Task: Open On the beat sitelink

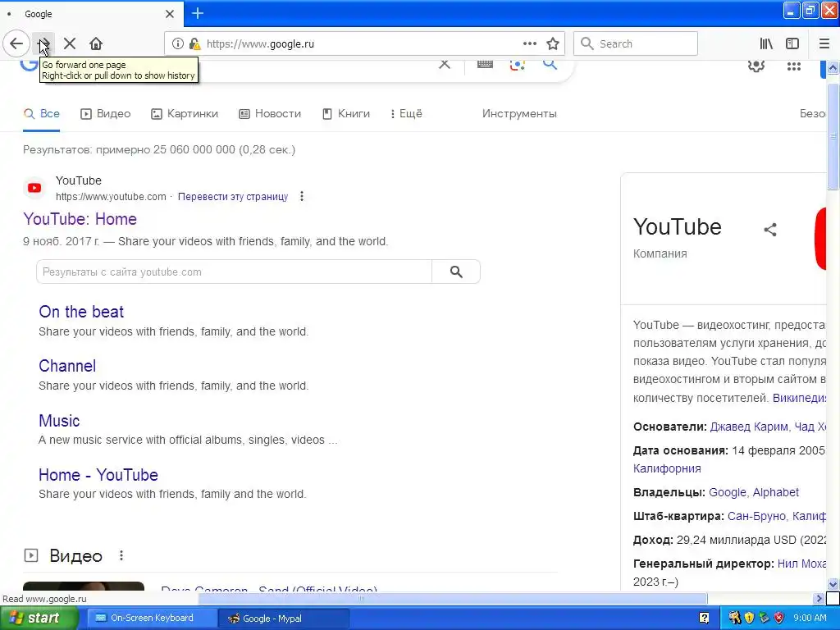Action: pyautogui.click(x=81, y=312)
